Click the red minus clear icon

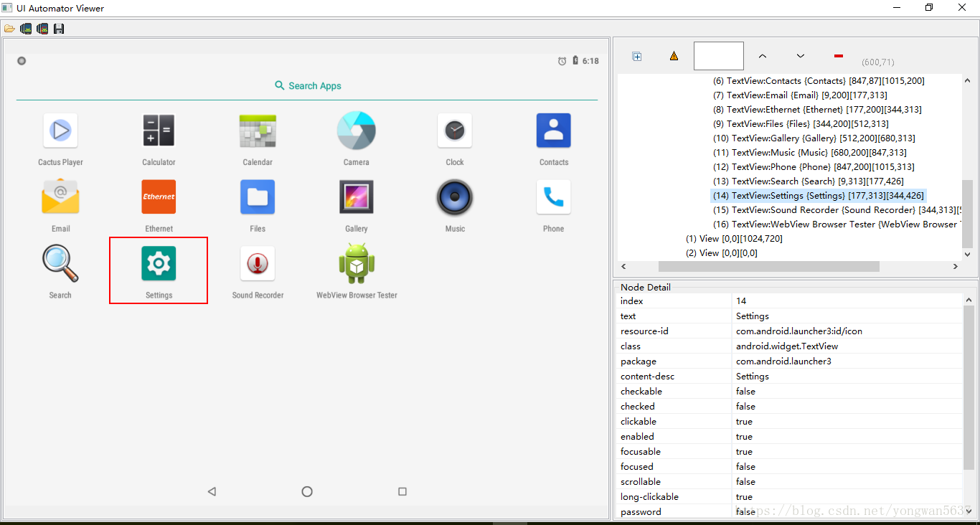(839, 56)
